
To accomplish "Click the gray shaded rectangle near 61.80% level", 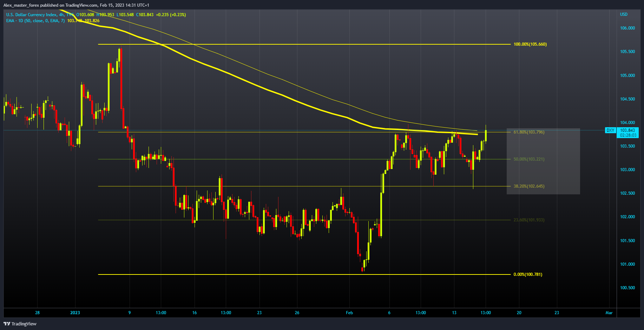I will pos(543,161).
